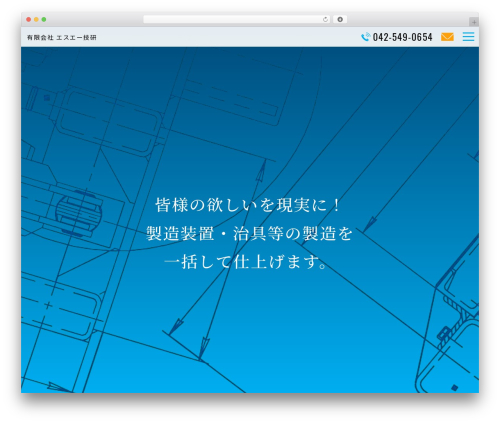The height and width of the screenshot is (423, 500).
Task: Click the orange mail envelope icon
Action: 447,37
